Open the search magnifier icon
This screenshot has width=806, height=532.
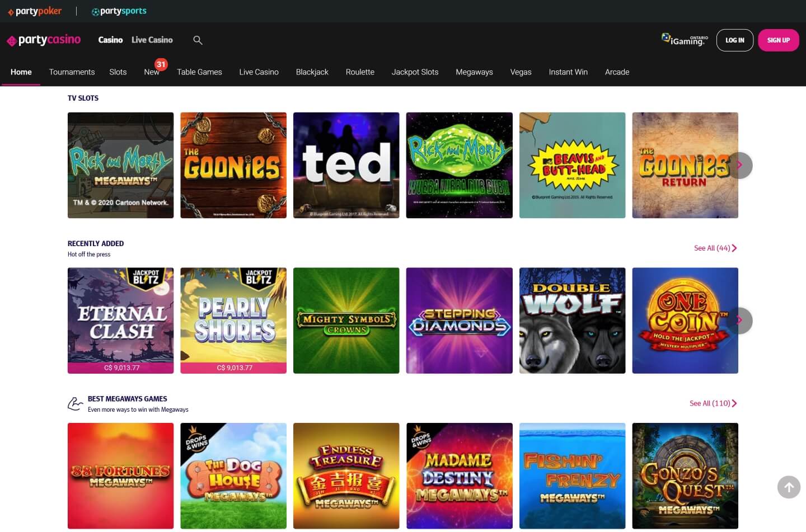198,40
